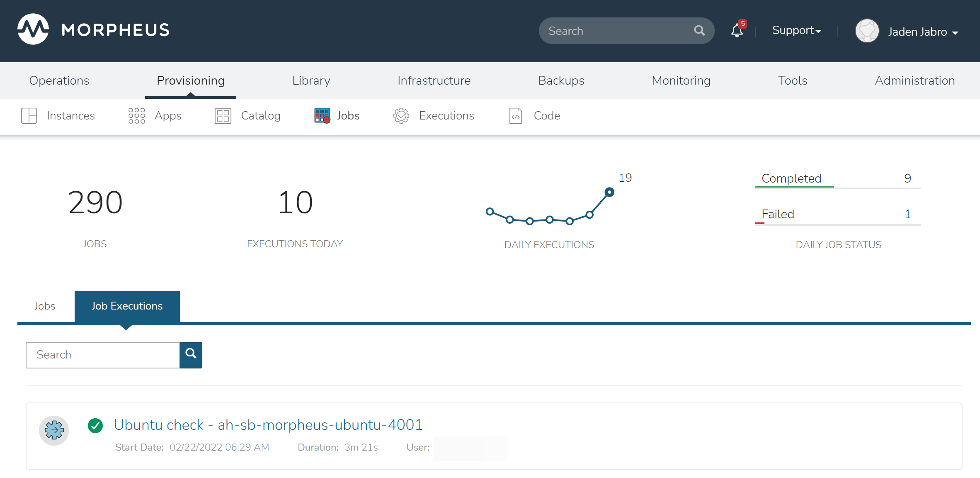Click the Catalog tiles icon

click(x=223, y=116)
